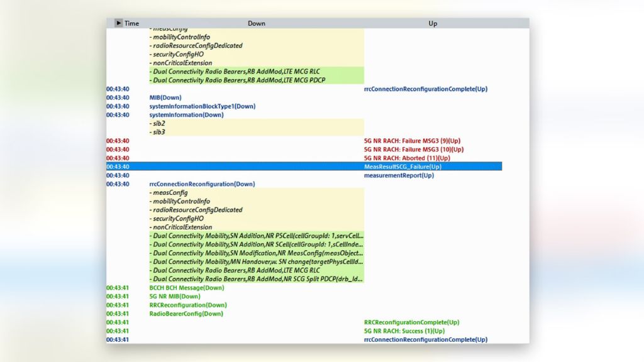Click the Time column header
This screenshot has width=644, height=362.
click(x=131, y=23)
